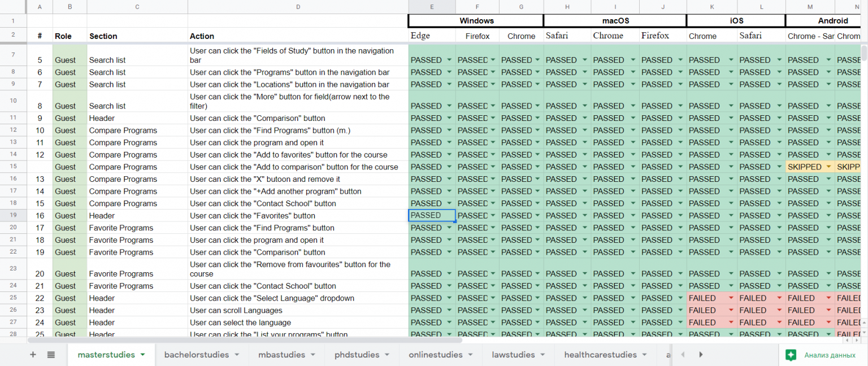Select row 19 header
The width and height of the screenshot is (868, 366).
point(13,216)
